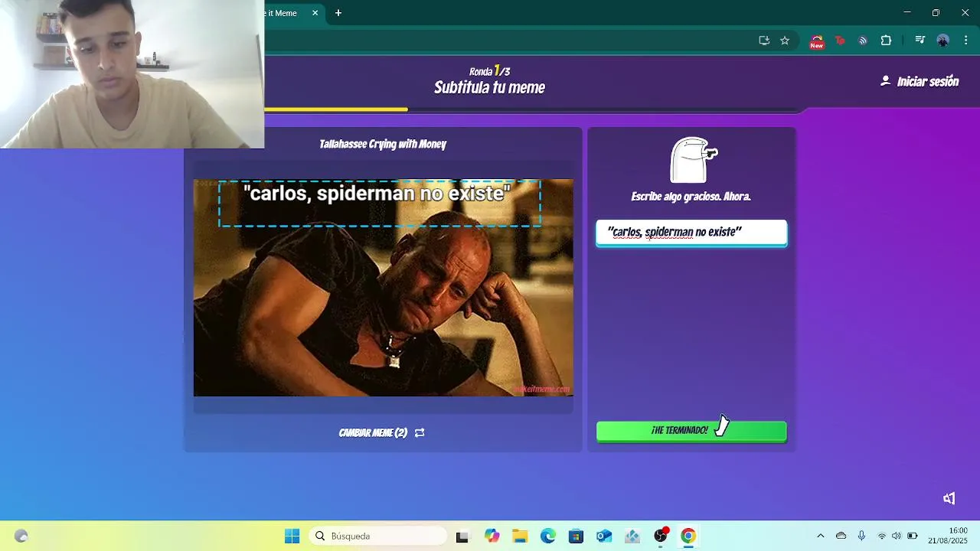
Task: Click Iniciar sesión link
Action: point(920,81)
